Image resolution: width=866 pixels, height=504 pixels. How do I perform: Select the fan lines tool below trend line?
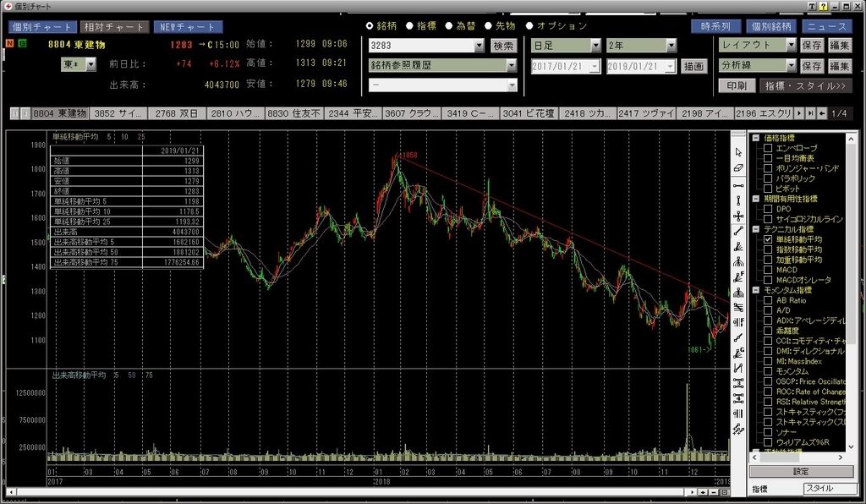(x=738, y=247)
